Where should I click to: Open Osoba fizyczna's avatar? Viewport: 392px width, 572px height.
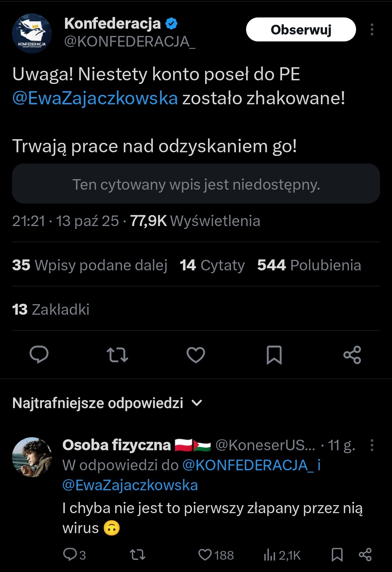point(32,457)
